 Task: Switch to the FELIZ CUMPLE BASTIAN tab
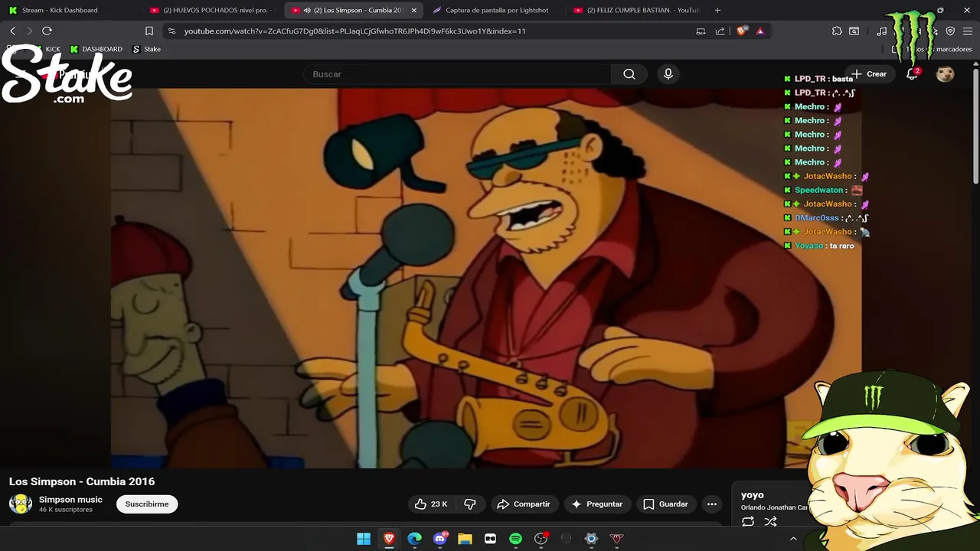point(635,10)
